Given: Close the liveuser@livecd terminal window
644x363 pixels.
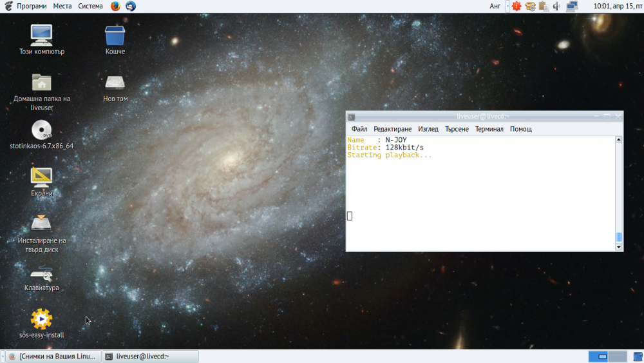Looking at the screenshot, I should (618, 117).
